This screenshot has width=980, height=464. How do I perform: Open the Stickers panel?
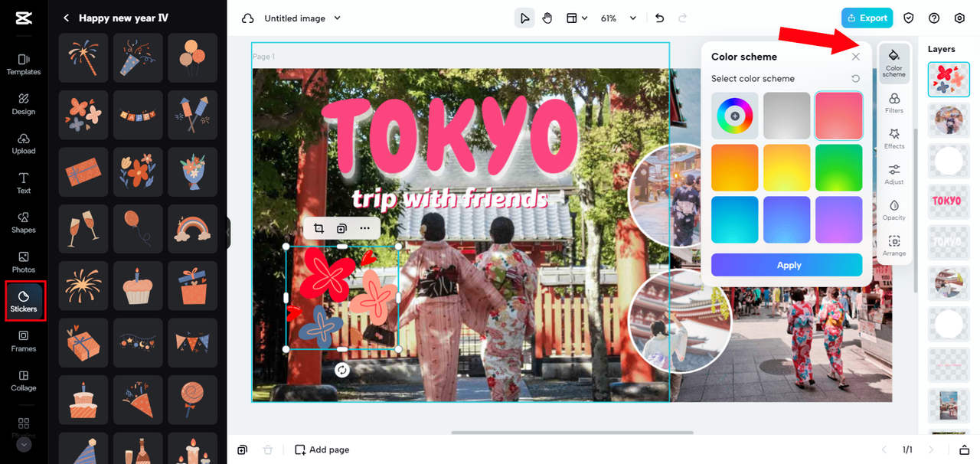coord(24,301)
